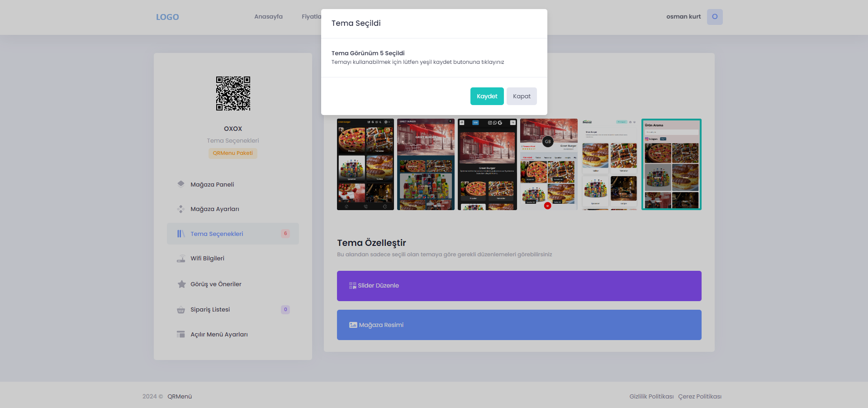Select the first dark pizza theme thumbnail

365,164
